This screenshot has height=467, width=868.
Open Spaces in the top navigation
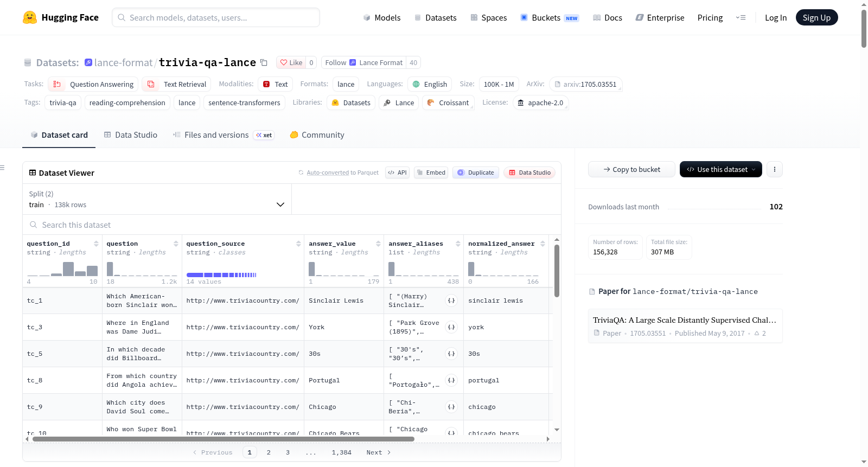(x=489, y=17)
